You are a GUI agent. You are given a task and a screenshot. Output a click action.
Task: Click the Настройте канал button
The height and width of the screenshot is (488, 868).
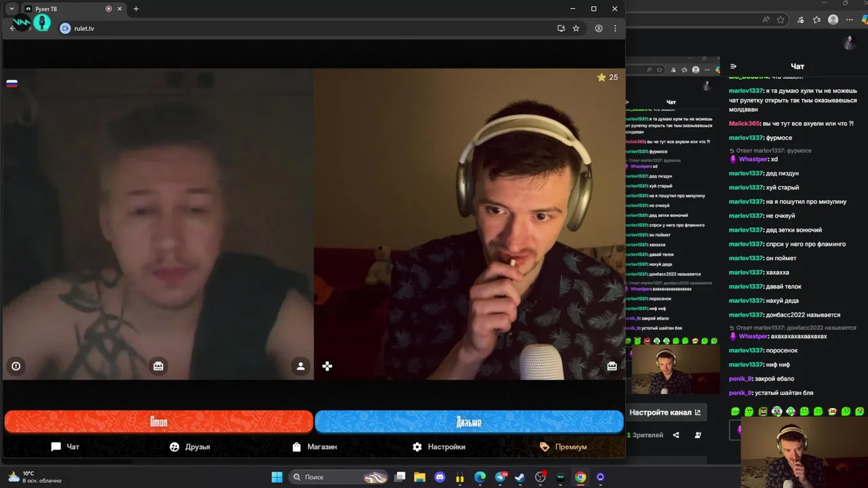665,412
